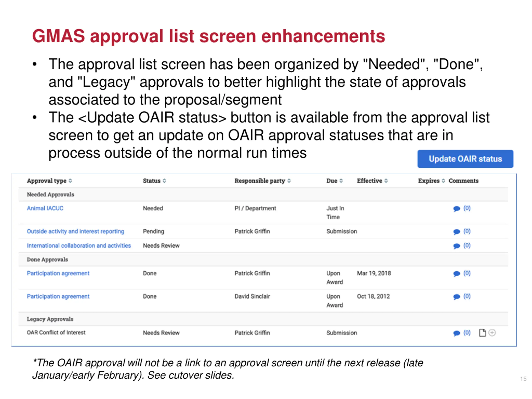Open International collaboration and activities link
Image resolution: width=532 pixels, height=399 pixels.
point(79,246)
